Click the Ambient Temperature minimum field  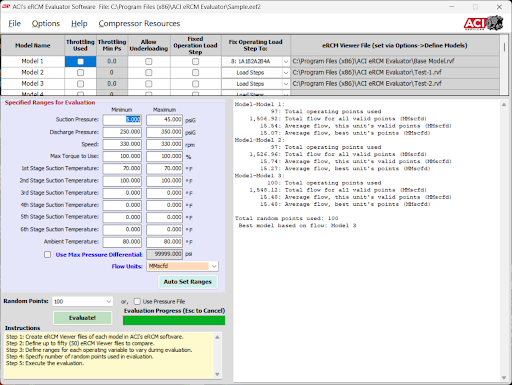pyautogui.click(x=122, y=242)
